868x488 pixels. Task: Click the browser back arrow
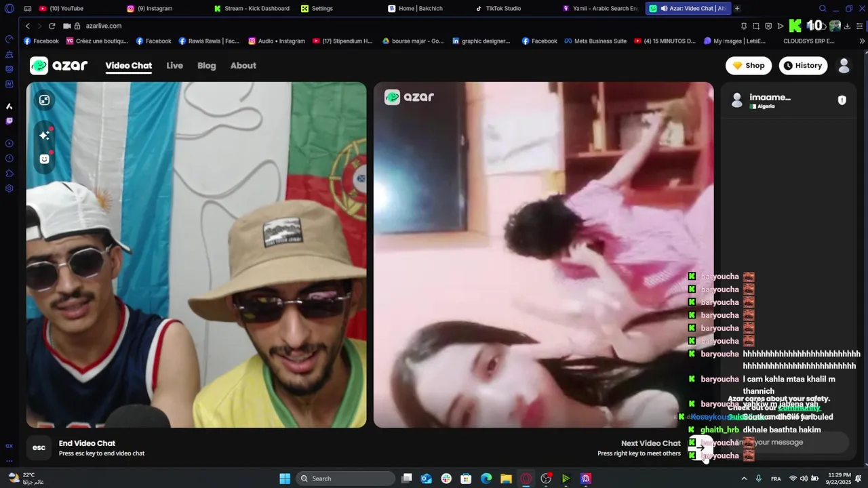pyautogui.click(x=28, y=26)
